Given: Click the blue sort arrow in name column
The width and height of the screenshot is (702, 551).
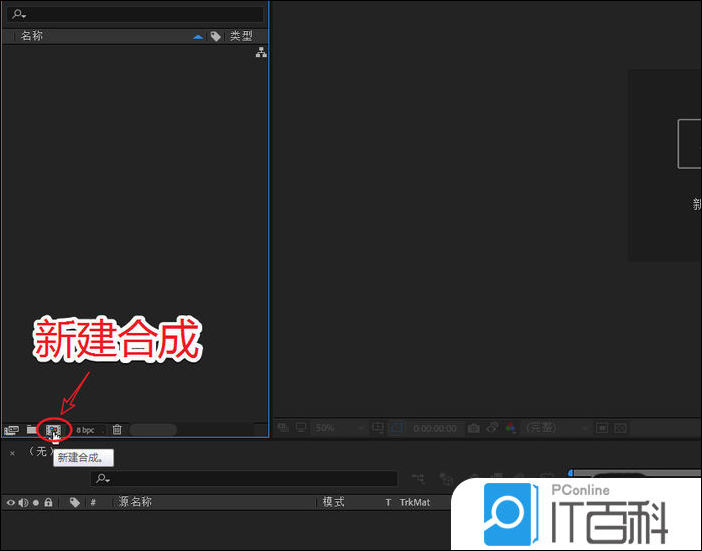Looking at the screenshot, I should pos(198,37).
